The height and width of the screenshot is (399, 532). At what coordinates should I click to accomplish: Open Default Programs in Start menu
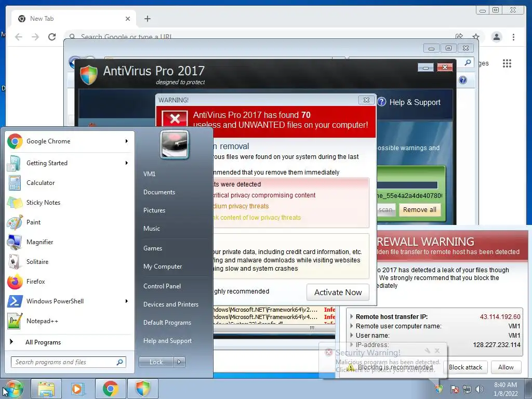(x=167, y=323)
